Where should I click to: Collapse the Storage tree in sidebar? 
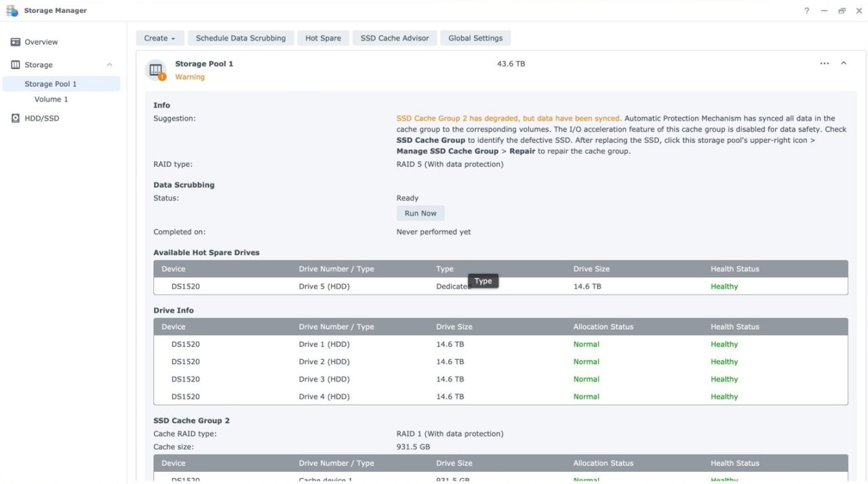[109, 65]
